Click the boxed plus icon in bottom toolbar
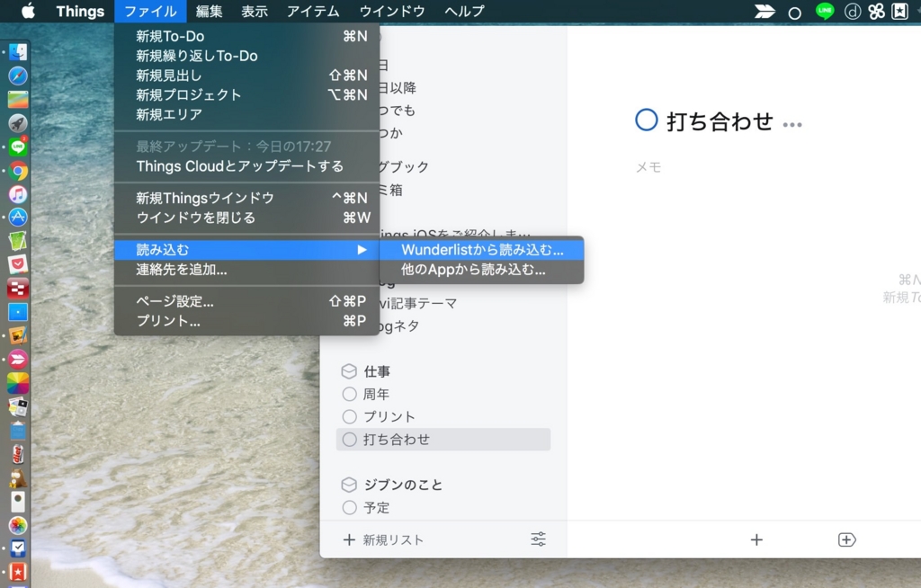Image resolution: width=921 pixels, height=588 pixels. pos(846,539)
